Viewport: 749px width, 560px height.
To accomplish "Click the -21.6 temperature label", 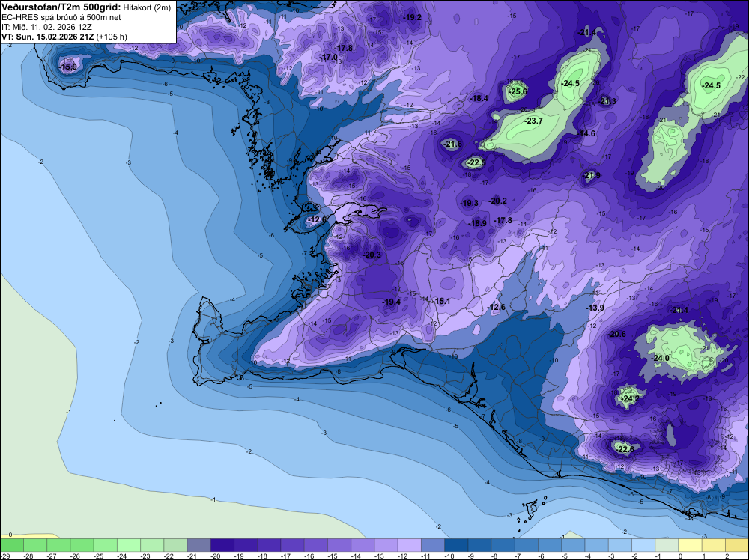I will 452,144.
